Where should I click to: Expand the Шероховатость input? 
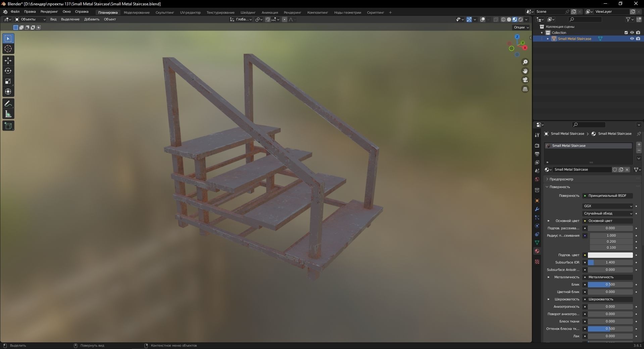(x=548, y=299)
